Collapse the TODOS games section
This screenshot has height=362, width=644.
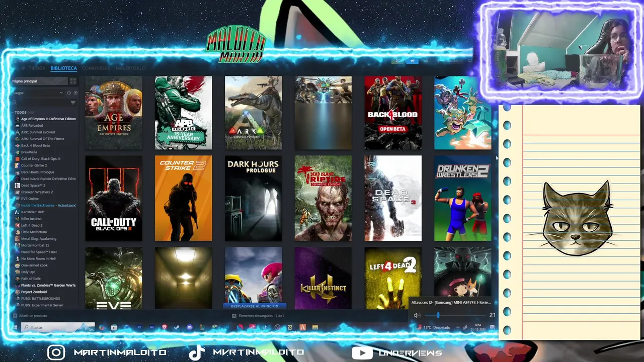(21, 112)
